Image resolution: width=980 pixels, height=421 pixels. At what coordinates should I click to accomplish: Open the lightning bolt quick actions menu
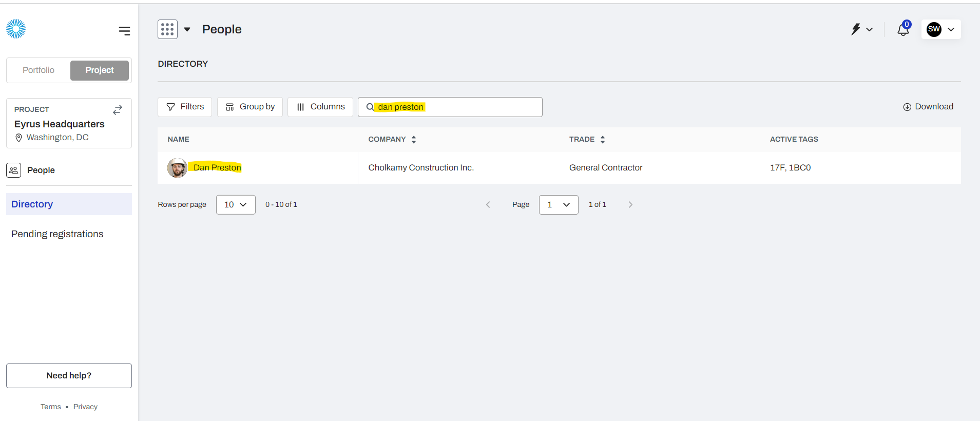coord(861,29)
